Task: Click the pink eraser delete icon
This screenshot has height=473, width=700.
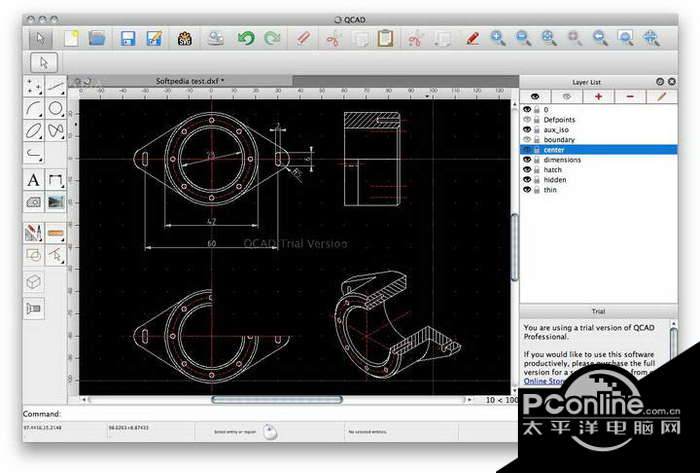Action: (304, 38)
